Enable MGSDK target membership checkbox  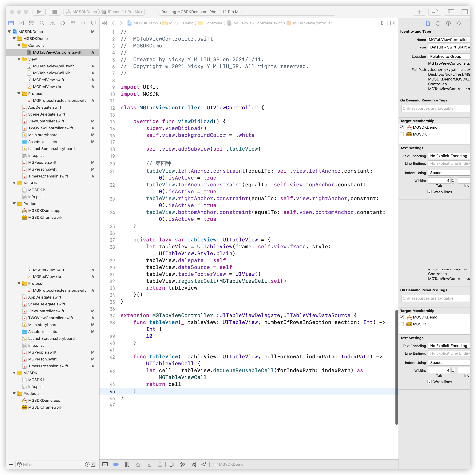pos(402,134)
